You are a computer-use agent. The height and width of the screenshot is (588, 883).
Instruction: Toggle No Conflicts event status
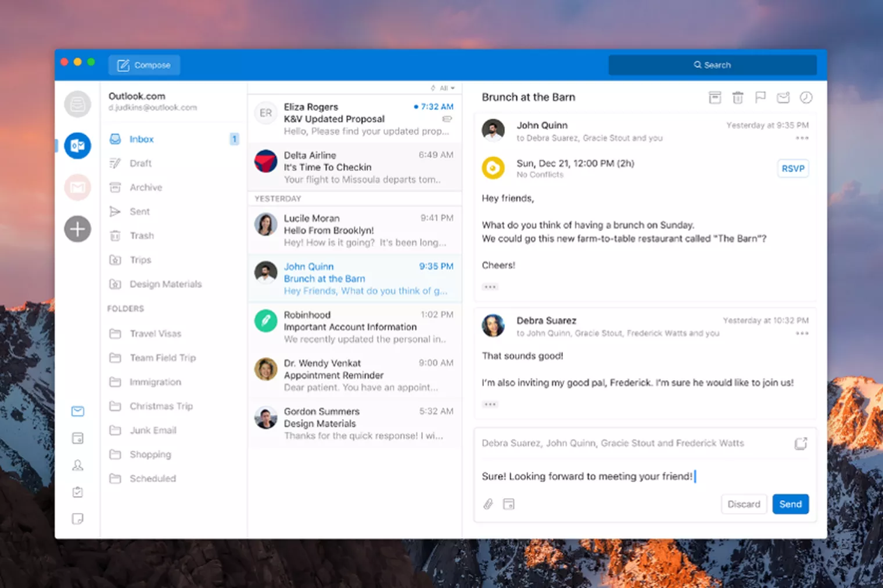(540, 174)
